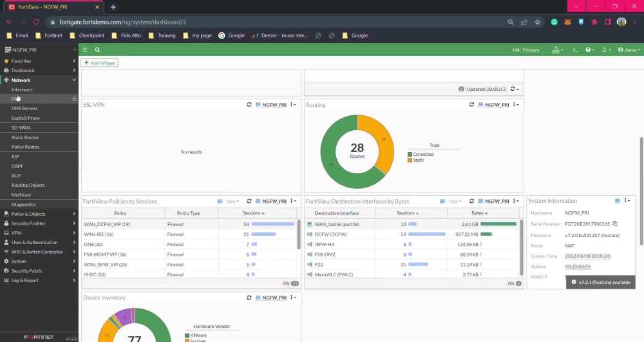644x342 pixels.
Task: Click the Add Widget button
Action: pyautogui.click(x=100, y=63)
